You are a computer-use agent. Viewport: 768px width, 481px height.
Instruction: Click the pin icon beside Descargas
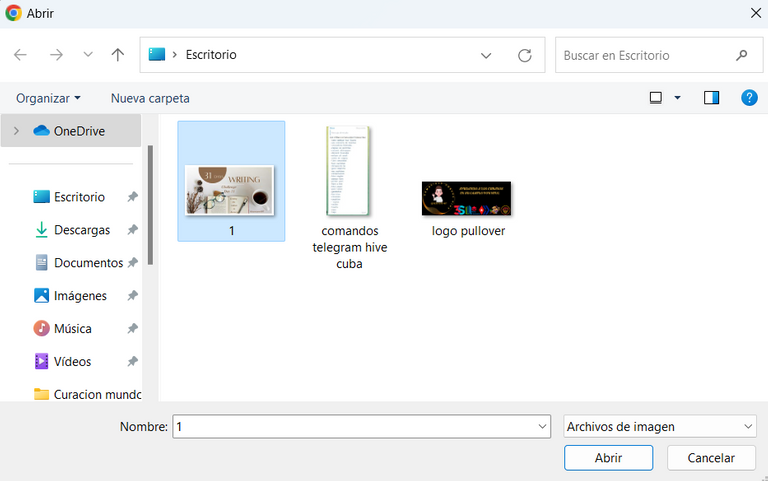[x=132, y=230]
